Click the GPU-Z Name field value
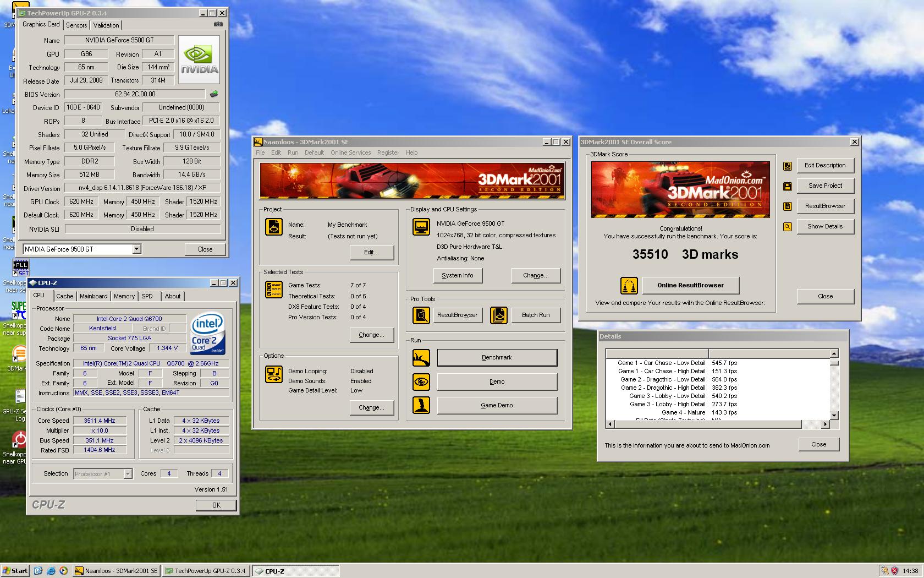 pyautogui.click(x=119, y=40)
